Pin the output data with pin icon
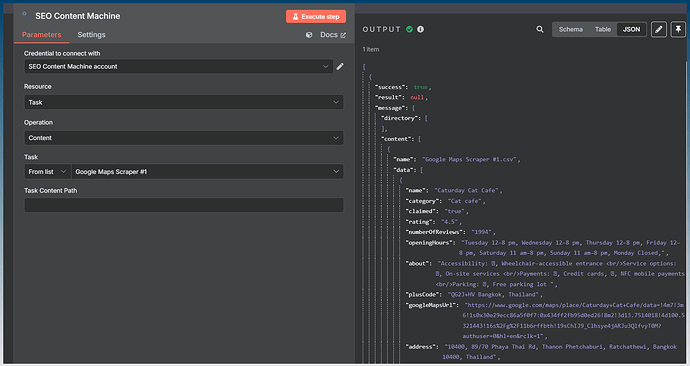 (678, 29)
